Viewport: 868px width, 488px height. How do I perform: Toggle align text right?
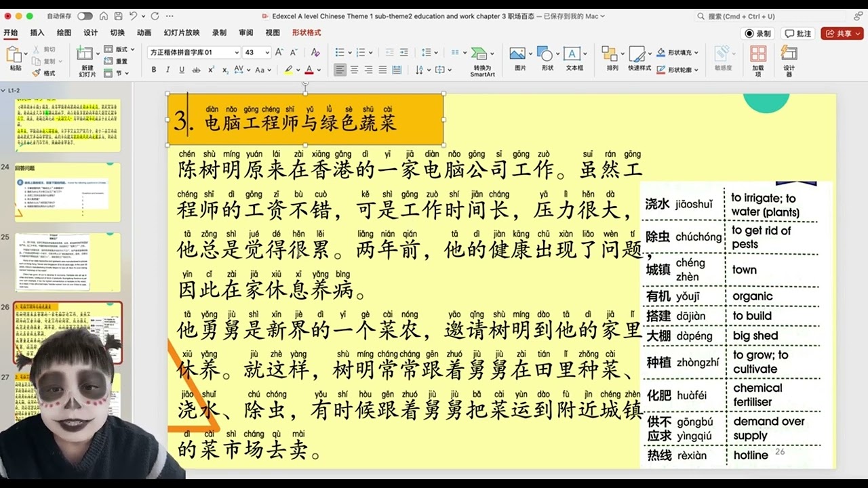click(368, 70)
